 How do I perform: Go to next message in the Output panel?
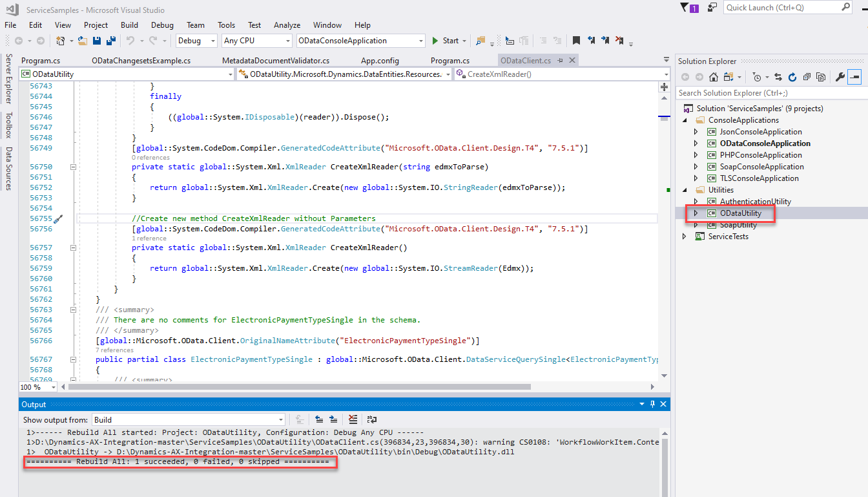pyautogui.click(x=333, y=419)
